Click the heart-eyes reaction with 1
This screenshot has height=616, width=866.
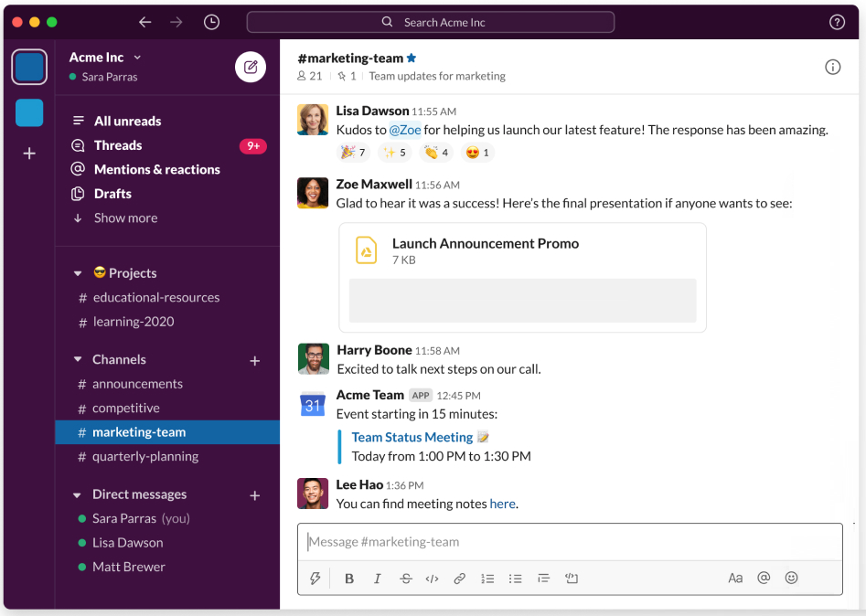477,153
